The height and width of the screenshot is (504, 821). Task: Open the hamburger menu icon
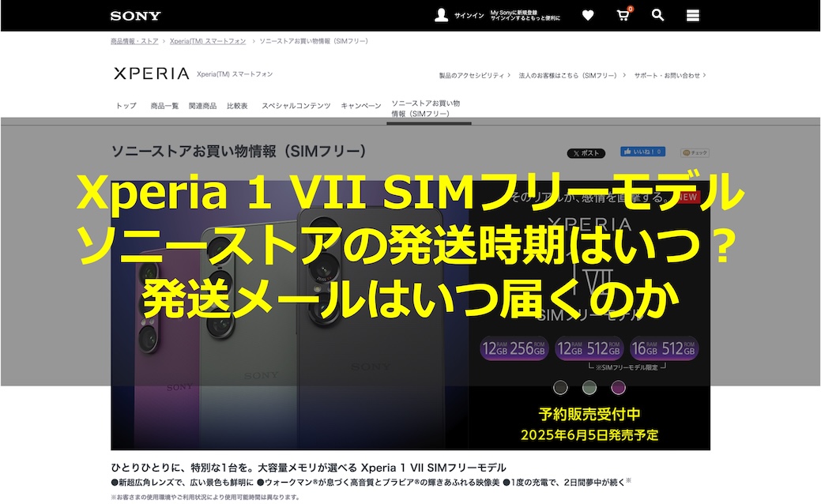(x=693, y=16)
